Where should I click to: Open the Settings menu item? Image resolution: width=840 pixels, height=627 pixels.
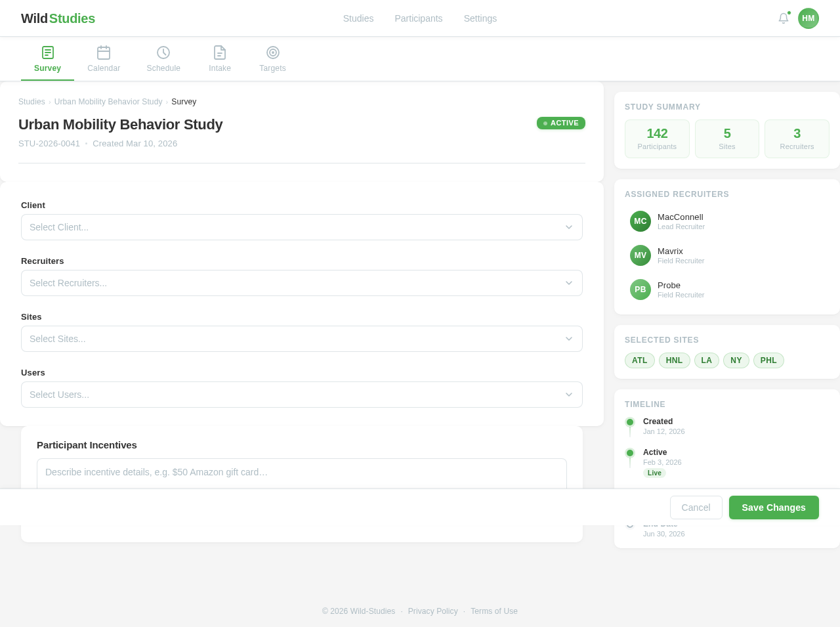point(480,17)
